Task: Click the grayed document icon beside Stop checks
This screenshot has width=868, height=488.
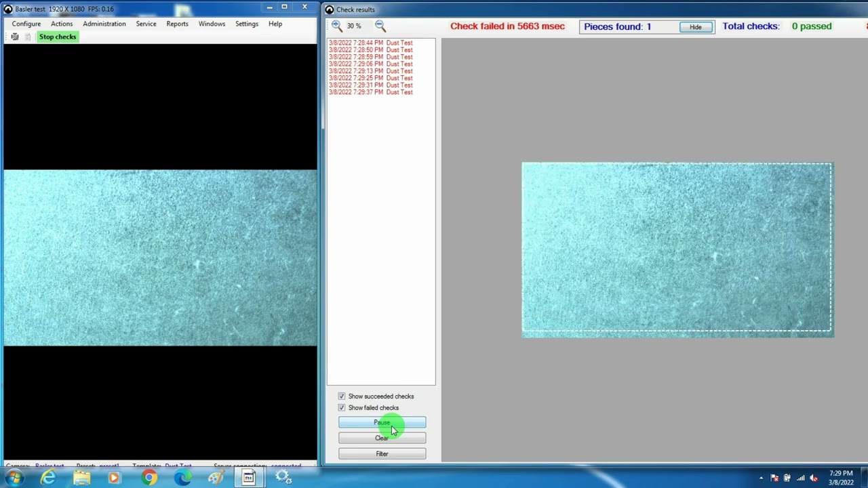Action: 28,37
